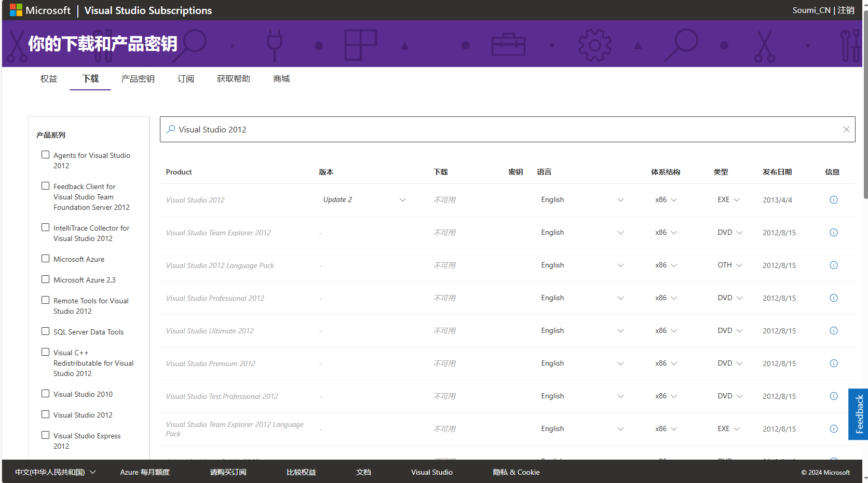Open info icon for Visual Studio 2012 Update 2 row
The image size is (868, 483).
coord(834,200)
